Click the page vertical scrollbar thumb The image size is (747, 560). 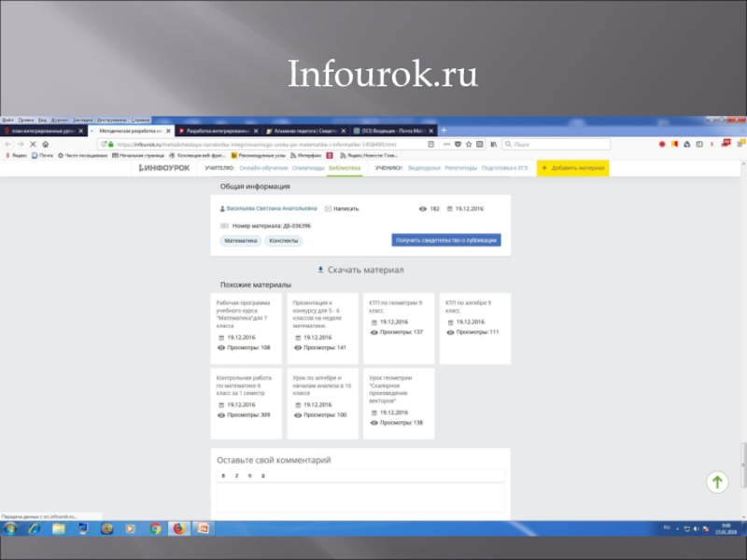click(743, 465)
